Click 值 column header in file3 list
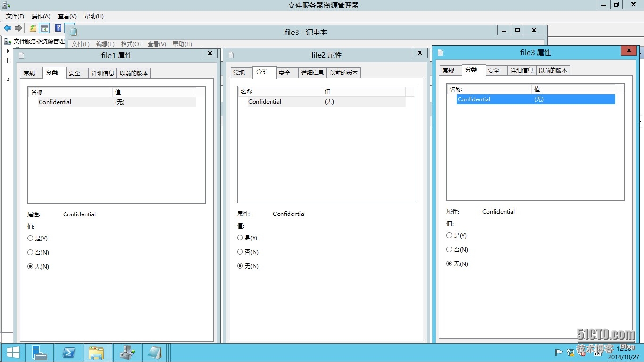This screenshot has width=644, height=362. coord(573,89)
